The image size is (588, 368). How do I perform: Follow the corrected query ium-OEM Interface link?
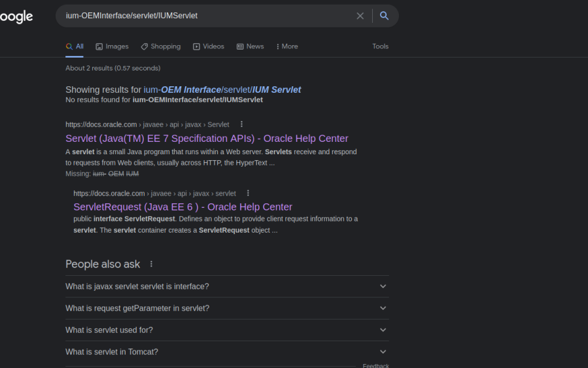pos(222,90)
